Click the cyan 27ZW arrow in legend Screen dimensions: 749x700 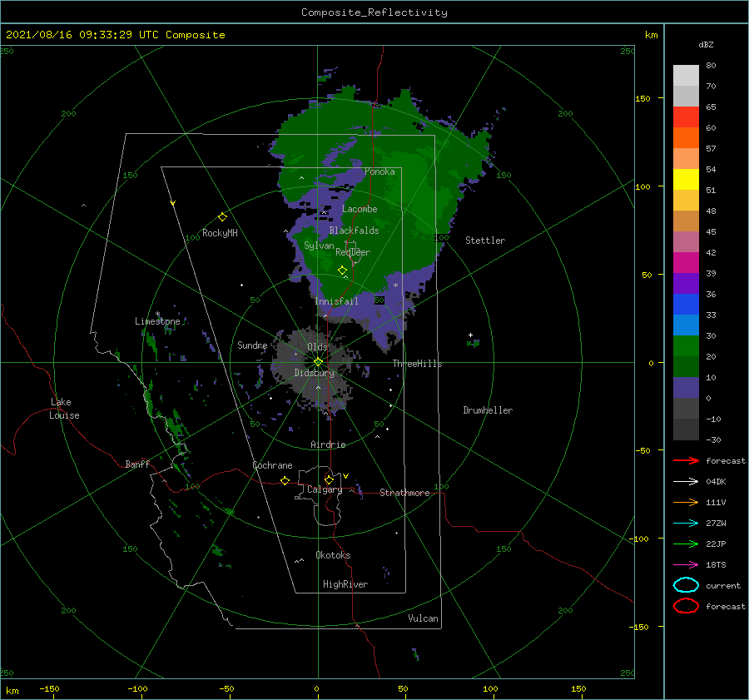click(686, 524)
